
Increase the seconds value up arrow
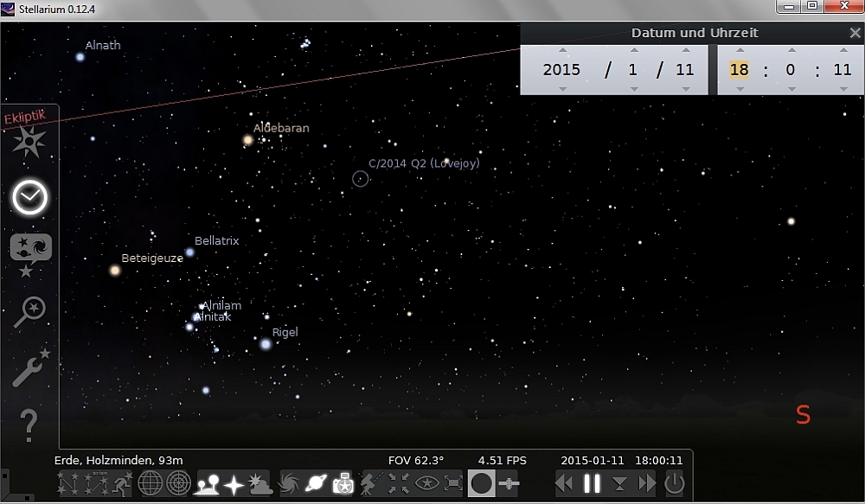click(843, 50)
